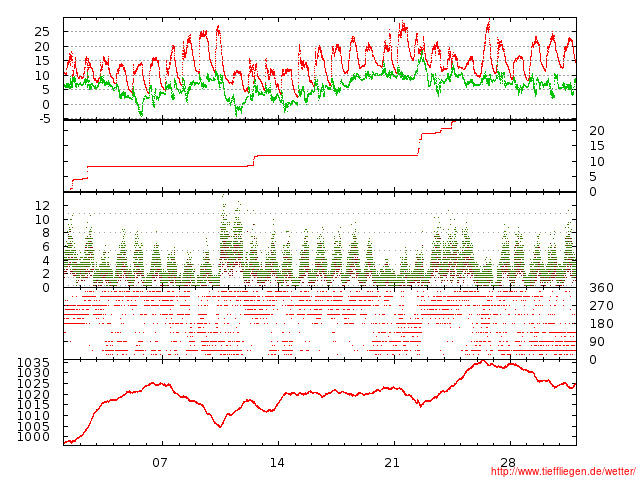Click the '1015' pressure axis label

(33, 405)
